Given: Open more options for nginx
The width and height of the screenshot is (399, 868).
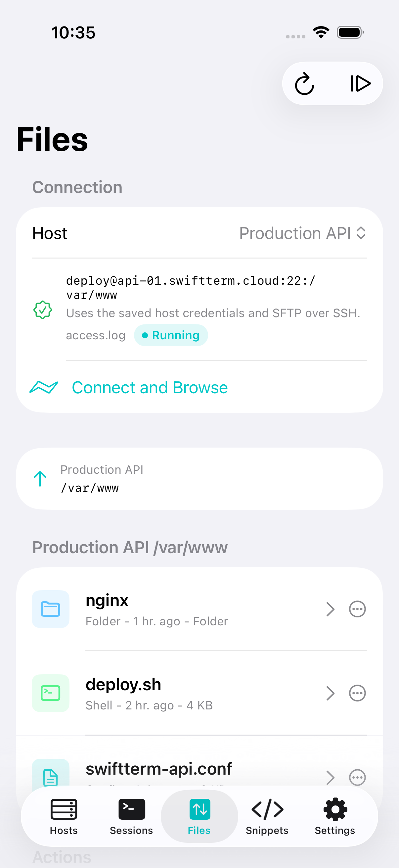Looking at the screenshot, I should coord(357,609).
